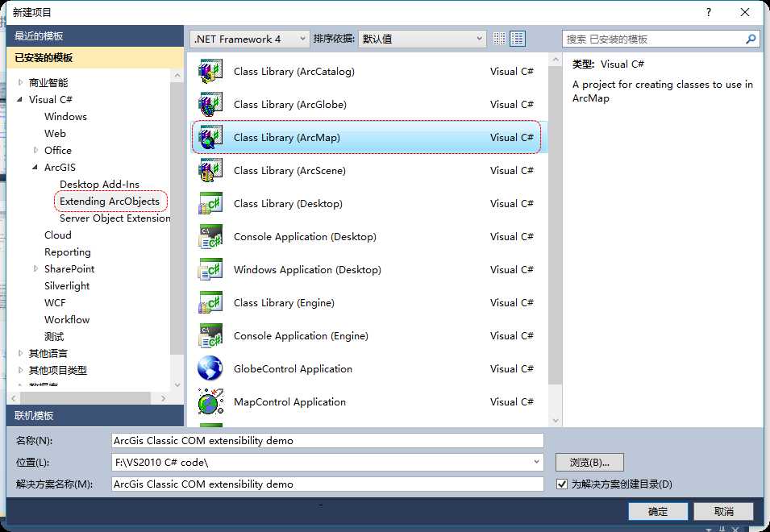Click the Console Application (Desktop) icon
Image resolution: width=770 pixels, height=532 pixels.
pos(210,236)
